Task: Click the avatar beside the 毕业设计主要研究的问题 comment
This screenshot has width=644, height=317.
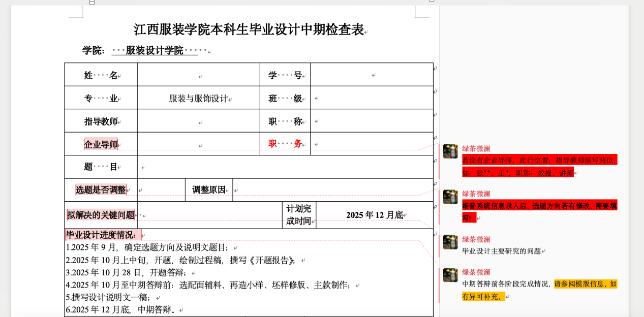Action: 450,242
